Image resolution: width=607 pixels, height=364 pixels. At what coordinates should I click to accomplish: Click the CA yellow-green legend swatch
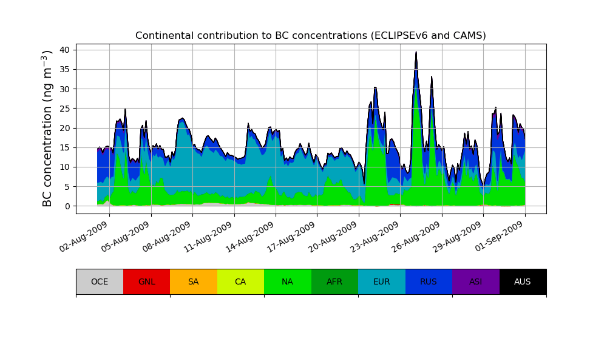coord(240,281)
